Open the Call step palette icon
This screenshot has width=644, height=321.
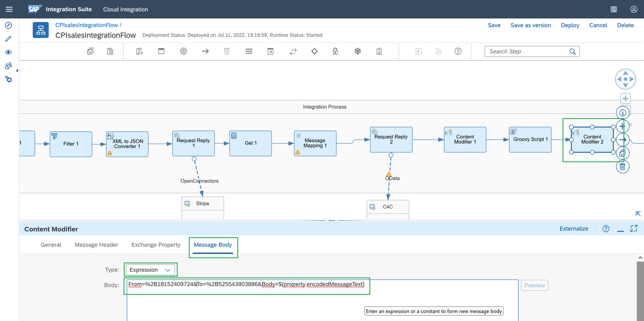coord(271,51)
